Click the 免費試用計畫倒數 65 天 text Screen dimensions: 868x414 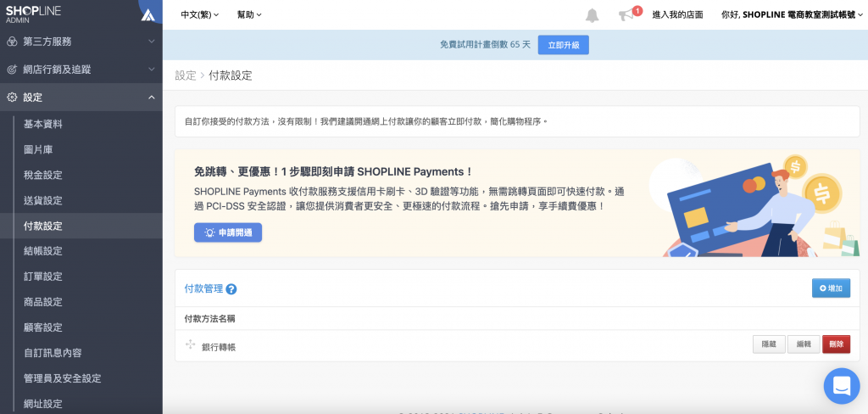486,45
